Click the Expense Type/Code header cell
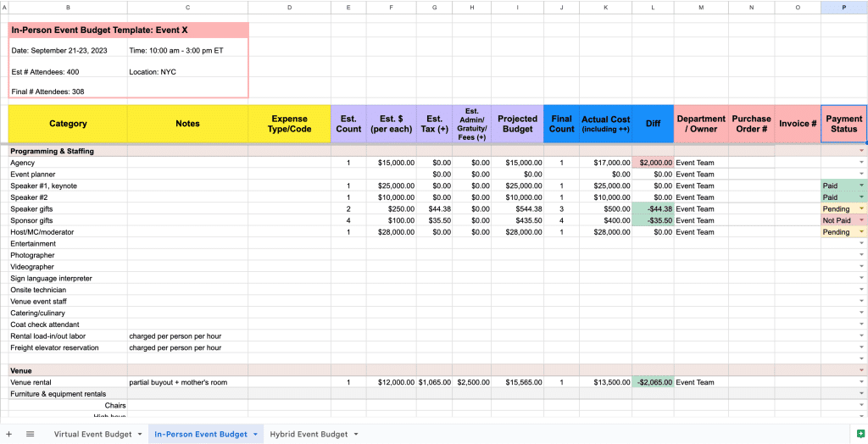This screenshot has width=868, height=444. [x=290, y=124]
